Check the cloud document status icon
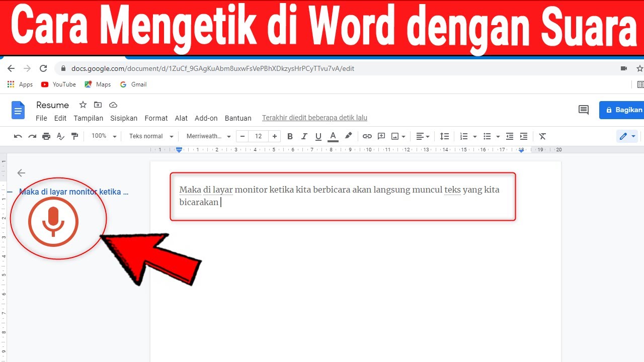 (x=113, y=105)
